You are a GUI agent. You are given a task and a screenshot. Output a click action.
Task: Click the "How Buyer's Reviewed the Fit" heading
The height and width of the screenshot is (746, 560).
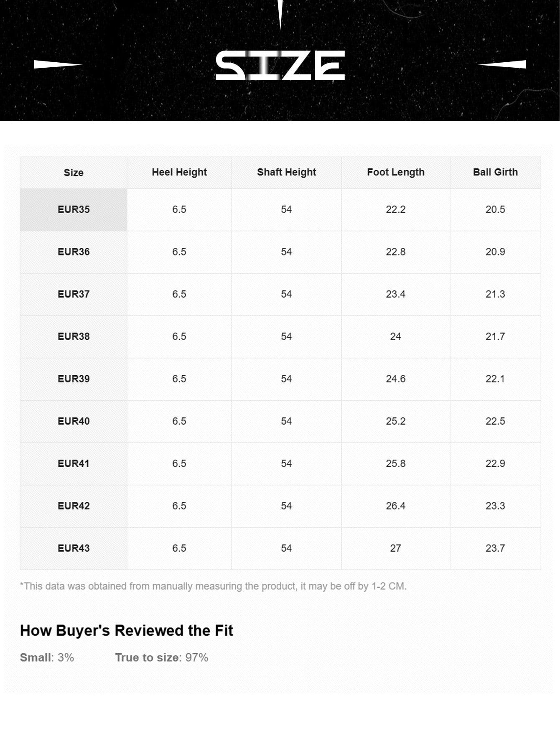(126, 631)
